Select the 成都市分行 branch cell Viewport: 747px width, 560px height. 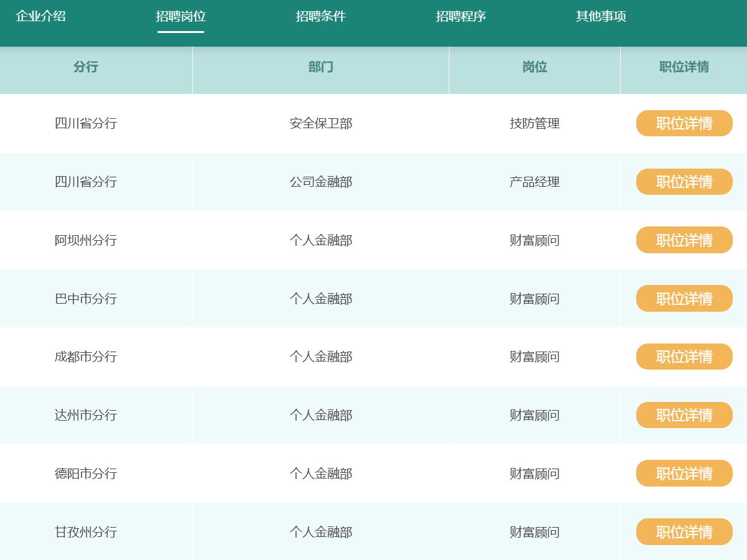click(86, 357)
